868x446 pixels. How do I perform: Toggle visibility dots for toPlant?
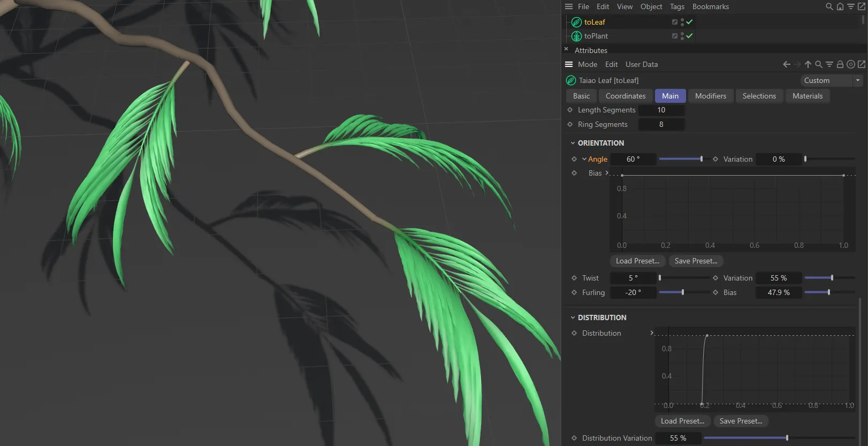pyautogui.click(x=682, y=36)
